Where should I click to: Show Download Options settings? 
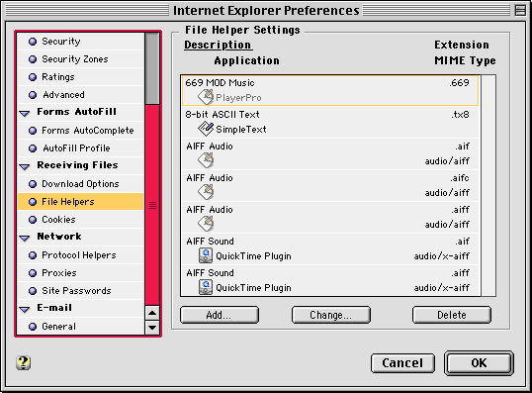pyautogui.click(x=81, y=184)
